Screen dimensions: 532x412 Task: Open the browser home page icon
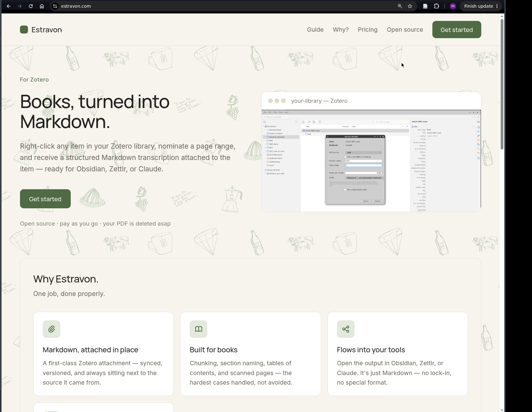click(x=42, y=6)
